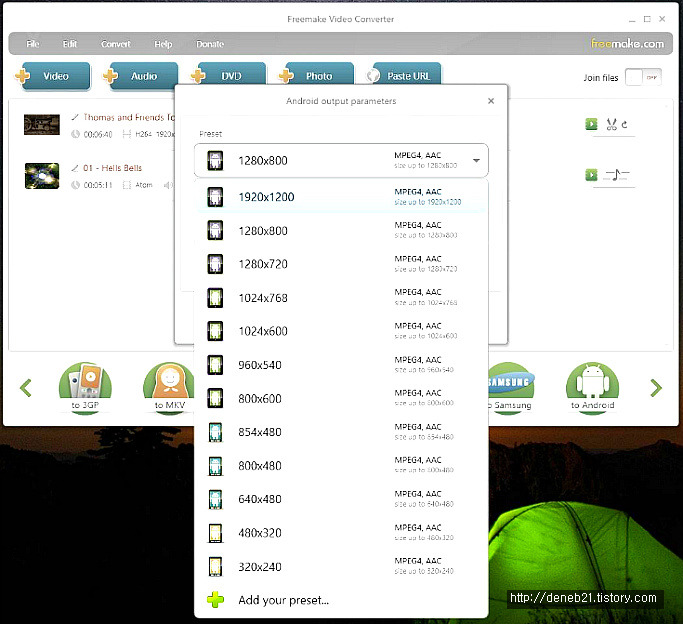Click the Thomas and Friends video thumbnail

42,125
